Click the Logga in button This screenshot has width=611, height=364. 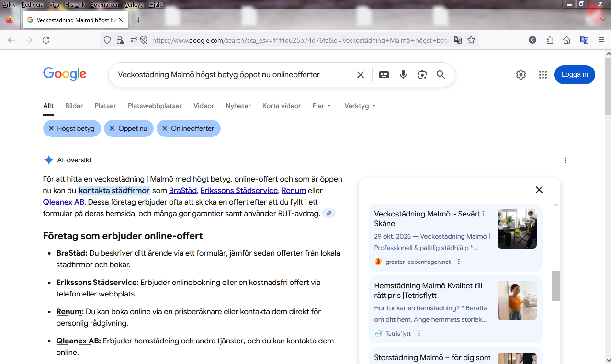tap(575, 75)
